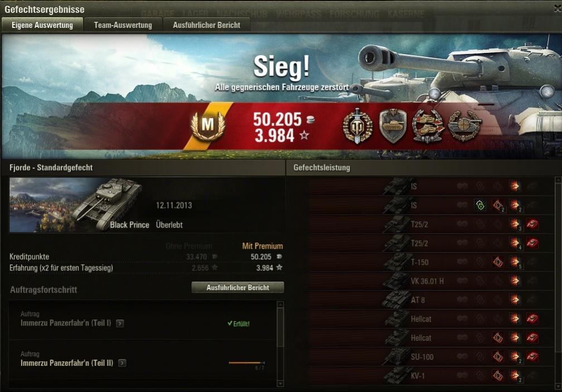Click the shield tank medal icon
Viewport: 562px width, 392px height.
point(393,126)
